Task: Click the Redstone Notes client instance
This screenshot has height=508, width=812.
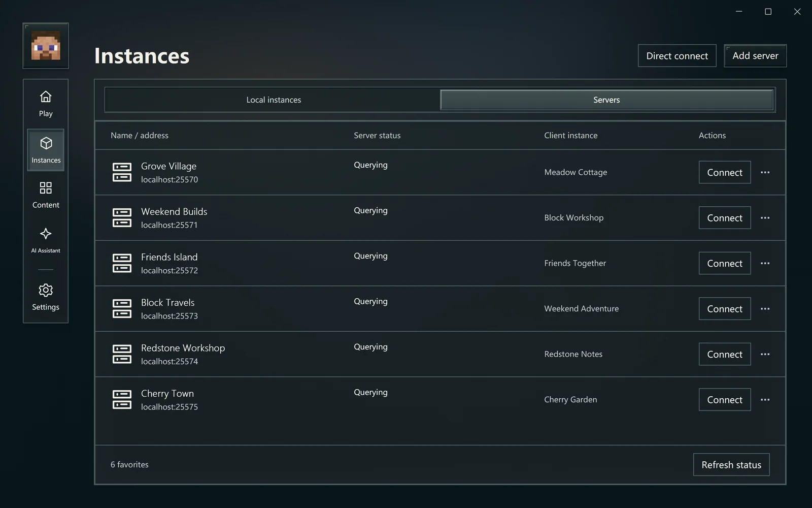Action: tap(573, 354)
